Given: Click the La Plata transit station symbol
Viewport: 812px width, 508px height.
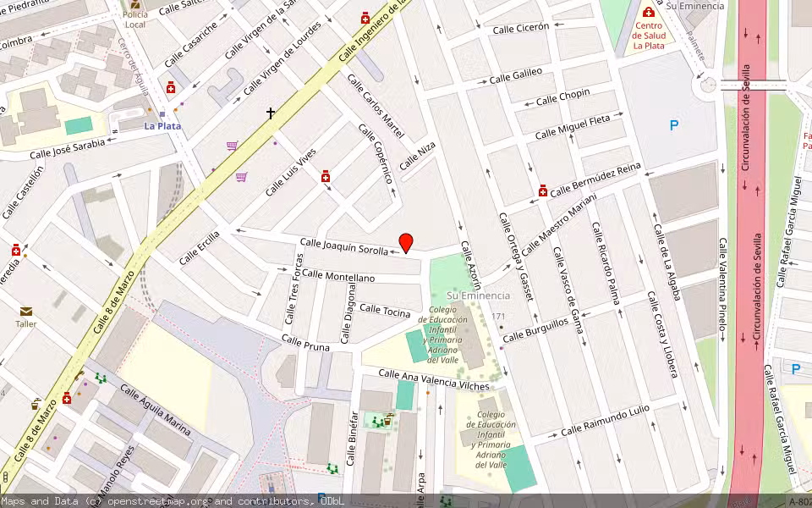Looking at the screenshot, I should click(x=162, y=114).
